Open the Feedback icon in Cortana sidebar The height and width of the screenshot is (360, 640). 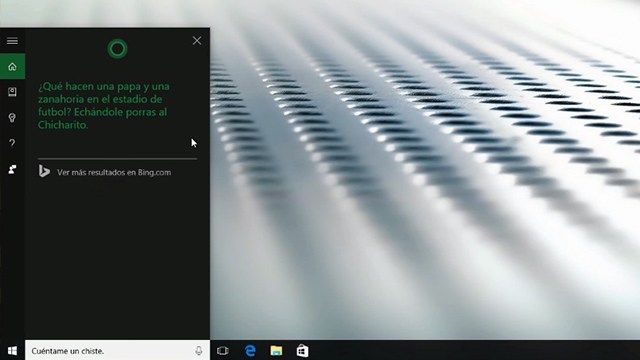[x=12, y=169]
